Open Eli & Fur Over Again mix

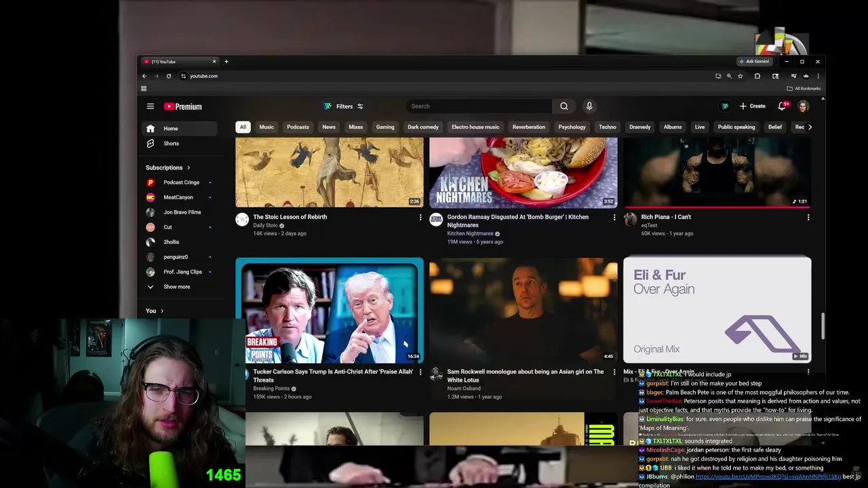click(717, 310)
